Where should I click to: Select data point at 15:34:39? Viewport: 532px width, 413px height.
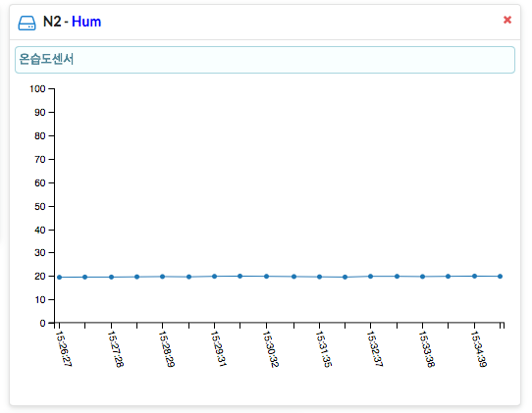coord(474,276)
